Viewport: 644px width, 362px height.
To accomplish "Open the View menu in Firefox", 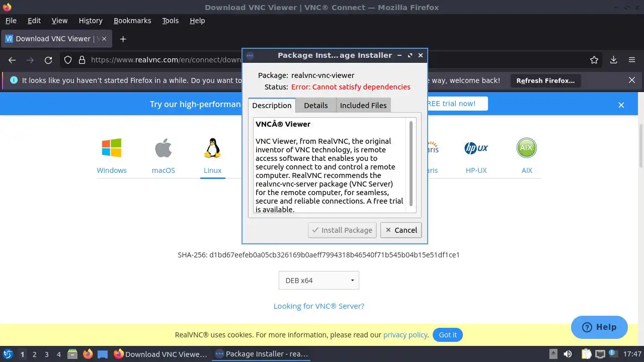I will click(x=59, y=21).
